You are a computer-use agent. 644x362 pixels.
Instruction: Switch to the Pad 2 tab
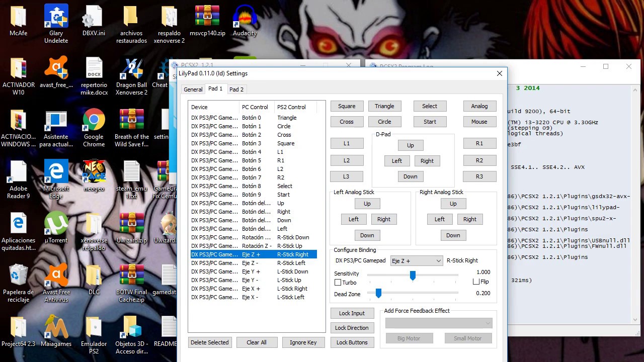point(236,89)
